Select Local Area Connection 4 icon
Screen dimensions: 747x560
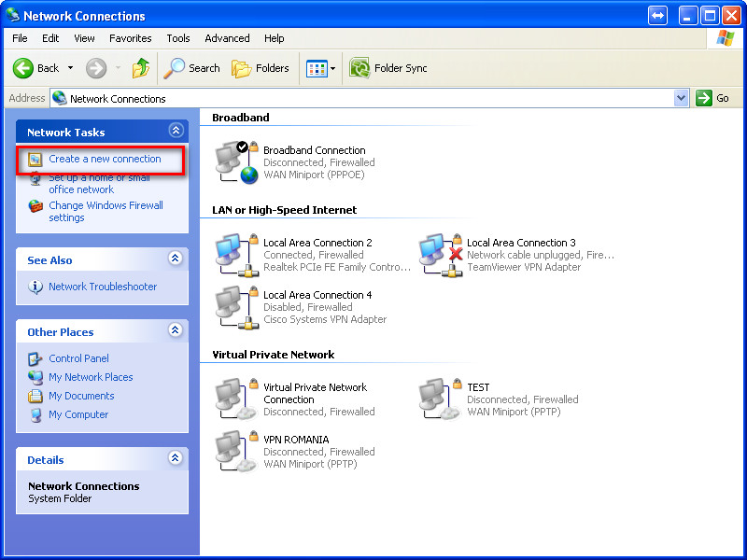click(x=237, y=307)
